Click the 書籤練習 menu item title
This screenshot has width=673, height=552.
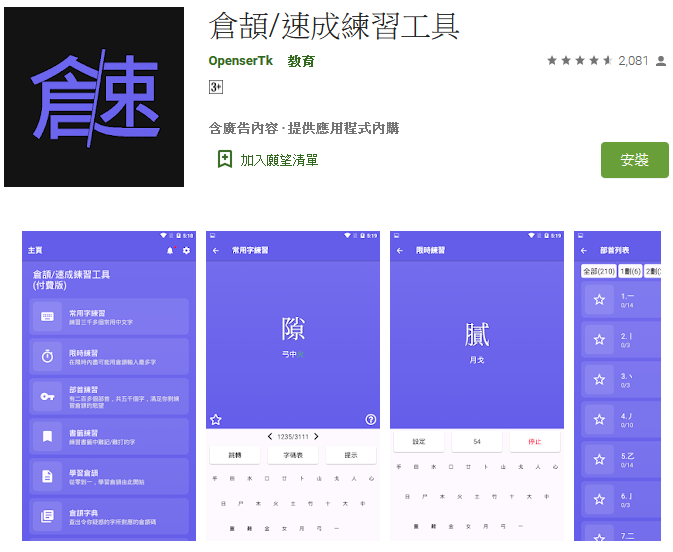pyautogui.click(x=84, y=433)
